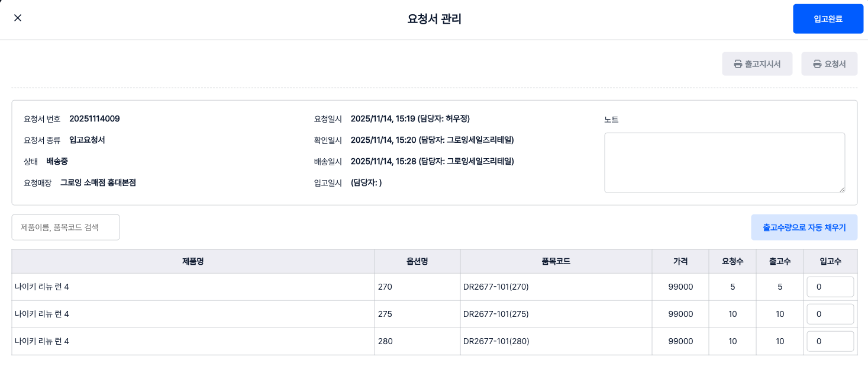
Task: Grab the 노트 textarea resize handle
Action: pos(841,188)
